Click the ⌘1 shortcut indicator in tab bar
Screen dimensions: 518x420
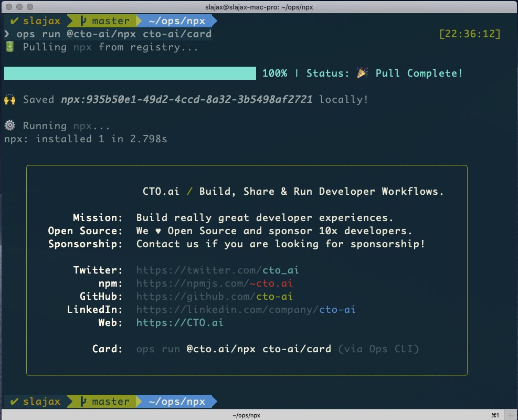pyautogui.click(x=495, y=415)
